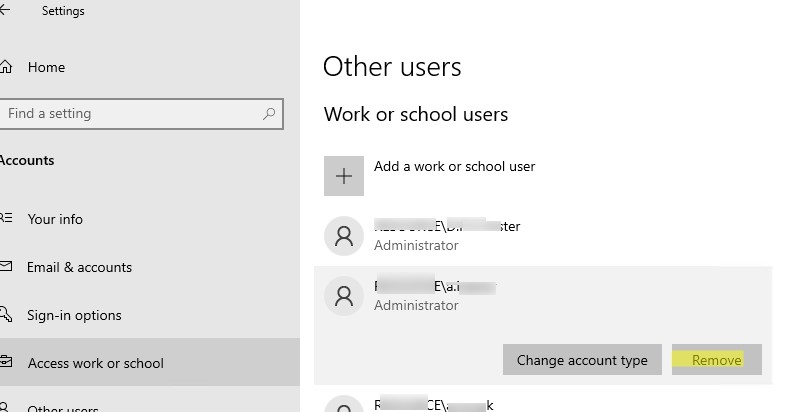
Task: Click the plus icon to add user
Action: [344, 176]
